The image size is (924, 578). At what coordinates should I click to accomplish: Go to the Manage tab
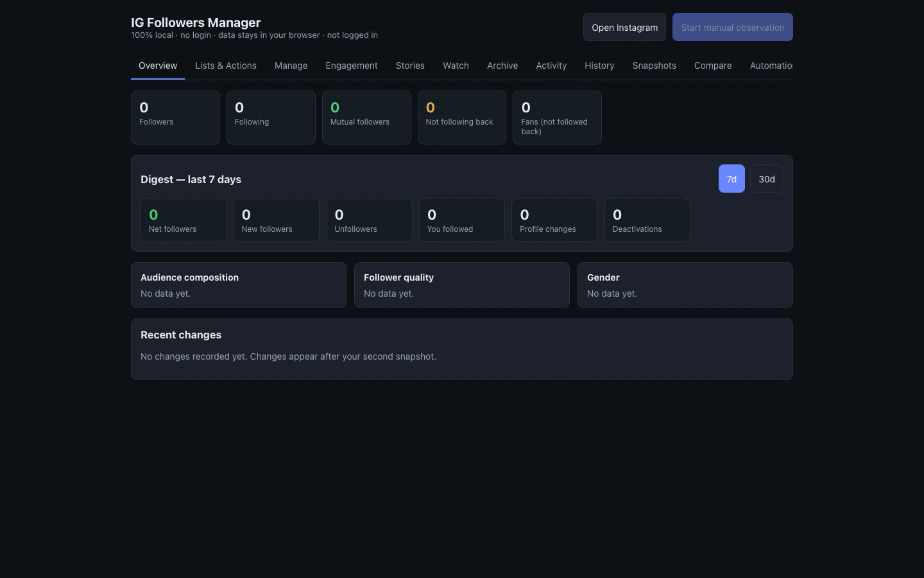coord(291,66)
